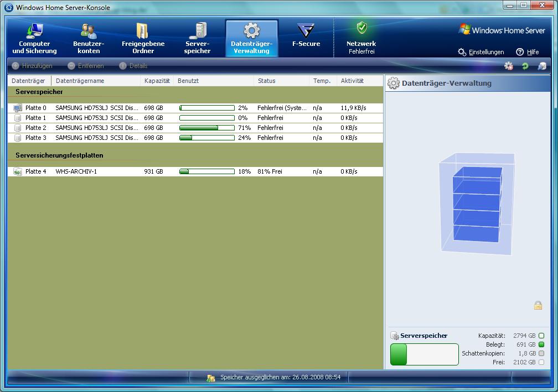The image size is (558, 392).
Task: Click the padlock icon in the side panel
Action: coord(538,305)
